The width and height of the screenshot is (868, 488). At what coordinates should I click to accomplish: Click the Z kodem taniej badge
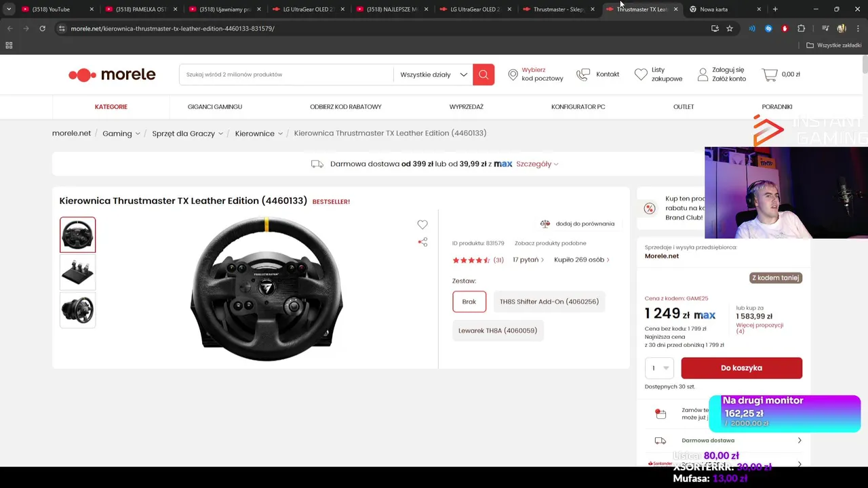776,278
